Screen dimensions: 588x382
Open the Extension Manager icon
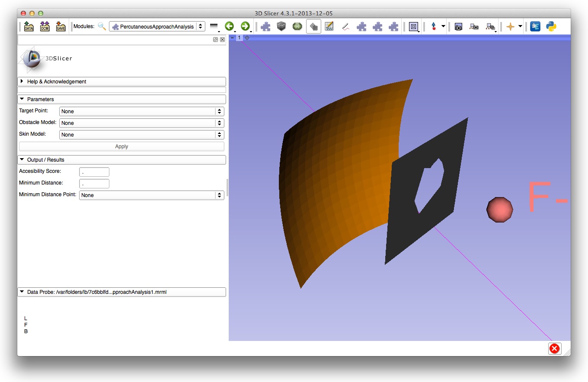[x=535, y=27]
